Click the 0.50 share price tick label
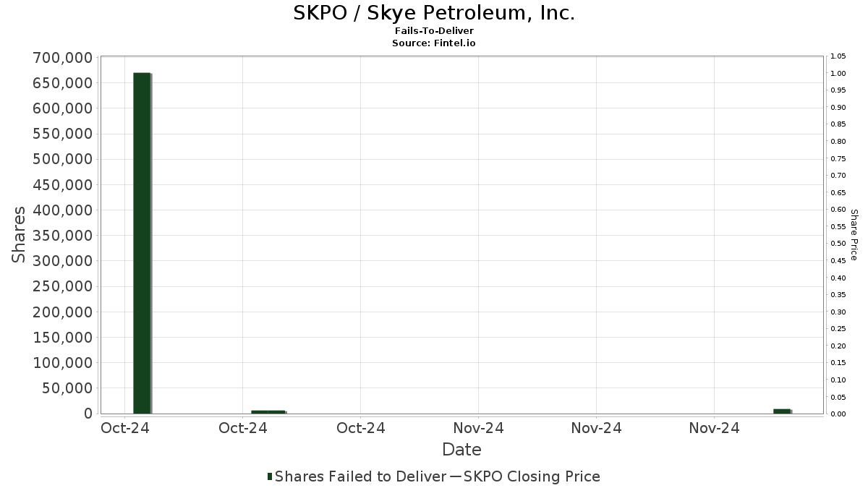This screenshot has height=488, width=868. pos(838,244)
